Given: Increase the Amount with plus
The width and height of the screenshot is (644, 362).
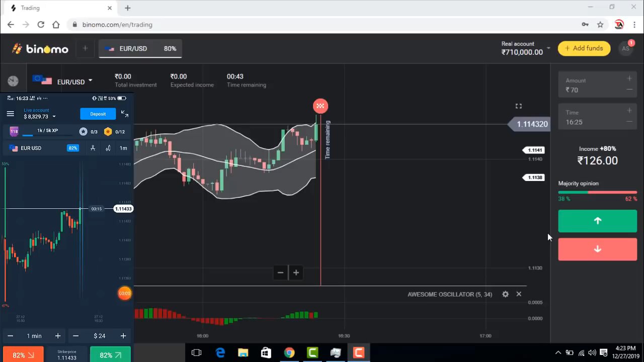Looking at the screenshot, I should [x=629, y=78].
